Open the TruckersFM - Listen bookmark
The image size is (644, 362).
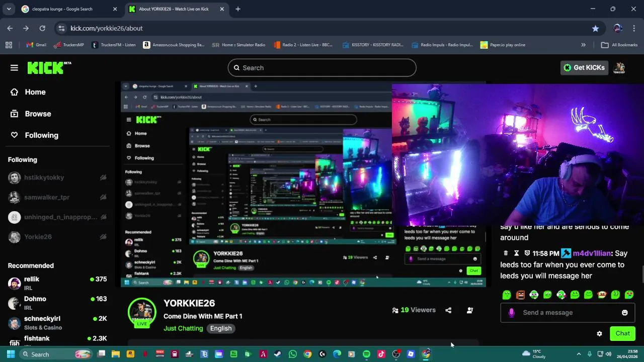pyautogui.click(x=114, y=45)
